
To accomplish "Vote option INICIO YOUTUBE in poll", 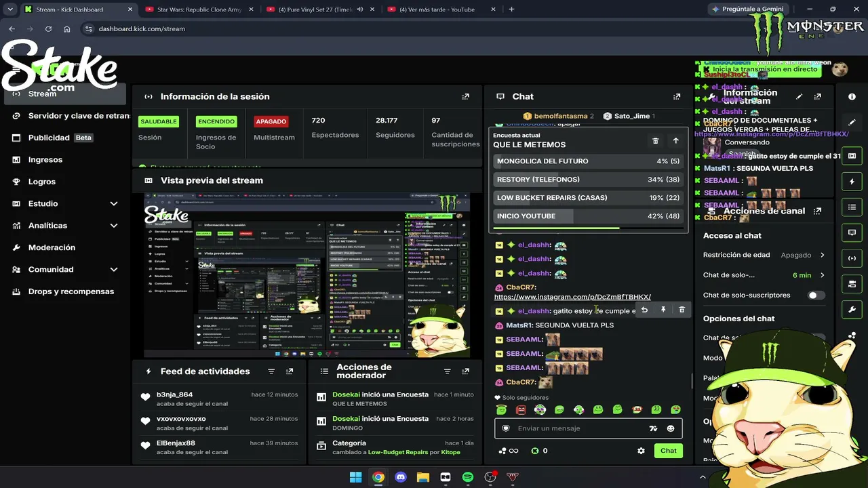I will (x=589, y=216).
